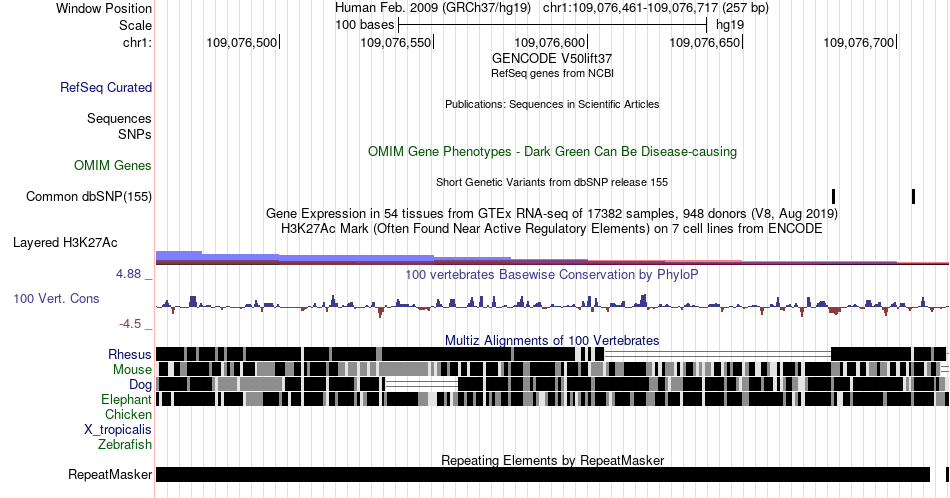The width and height of the screenshot is (950, 498).
Task: Select the Rhesus alignment row label
Action: (x=130, y=354)
